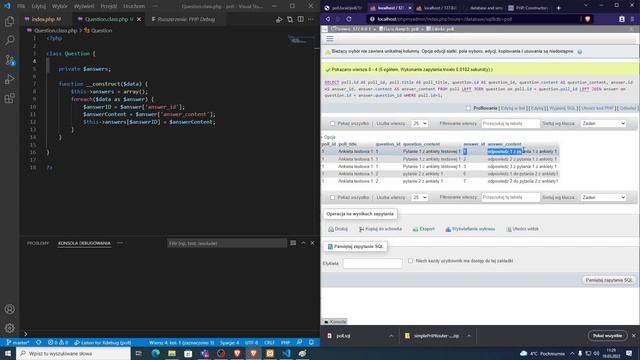This screenshot has width=640, height=360.
Task: Open more panel tabs via the ellipsis
Action: (120, 243)
